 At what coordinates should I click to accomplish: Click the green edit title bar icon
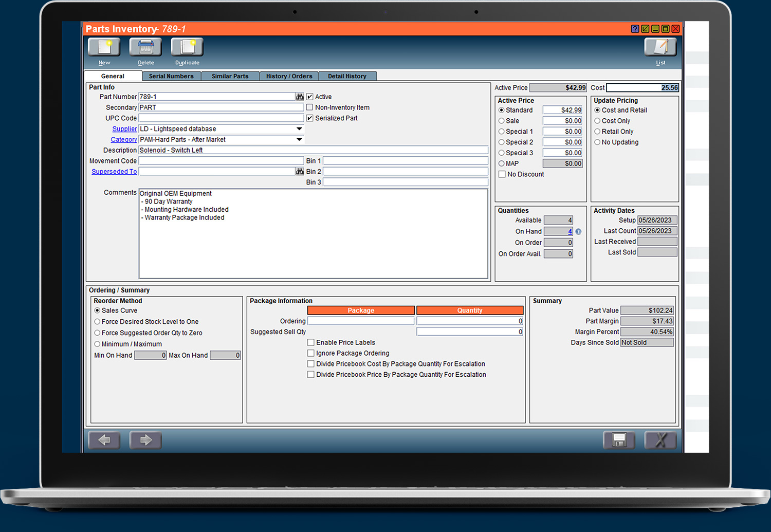[645, 29]
